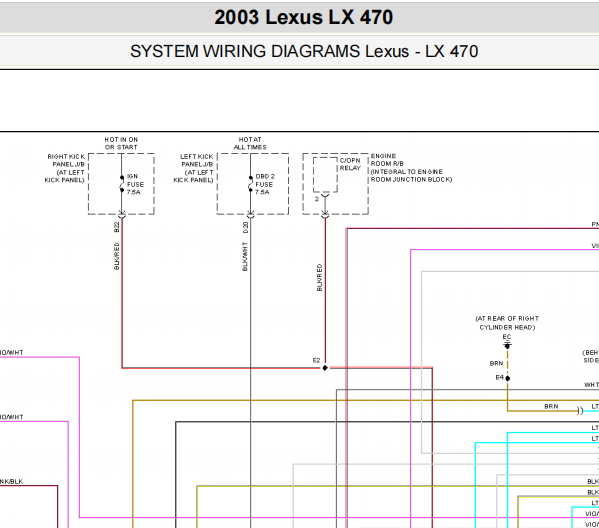Click the "OBD 2 FUSE 7.5A" label
This screenshot has width=599, height=528.
pos(264,184)
